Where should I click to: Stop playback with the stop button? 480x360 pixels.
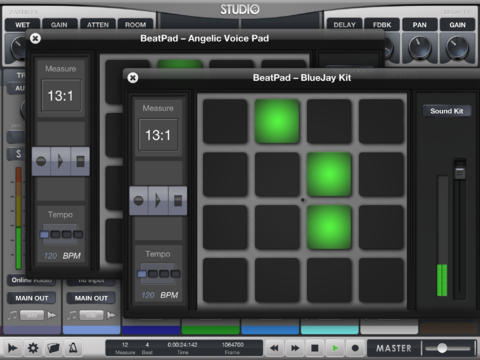315,348
